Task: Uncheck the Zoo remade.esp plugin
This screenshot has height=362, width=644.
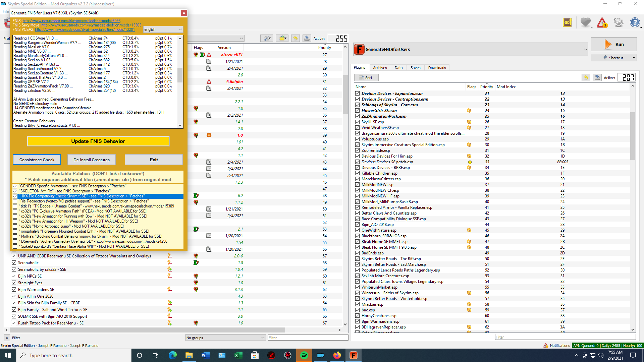Action: coord(358,150)
